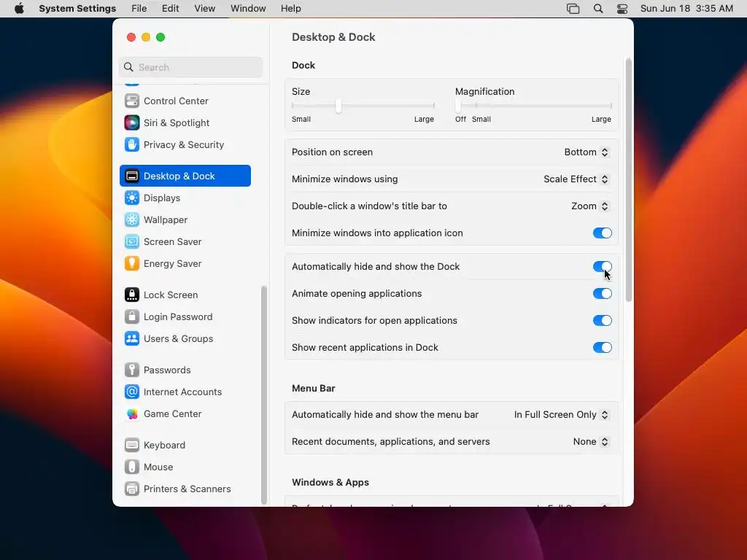The image size is (747, 560).
Task: Click the Users & Groups icon
Action: click(132, 339)
